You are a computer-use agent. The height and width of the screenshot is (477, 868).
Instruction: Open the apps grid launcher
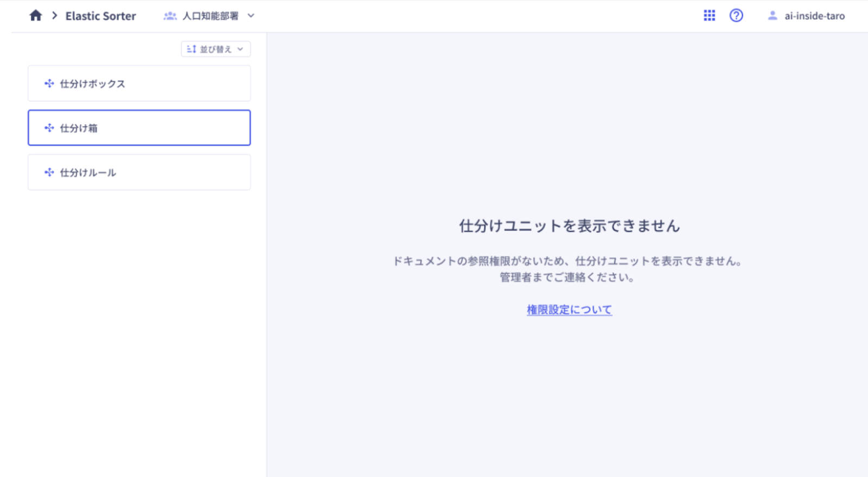tap(709, 16)
